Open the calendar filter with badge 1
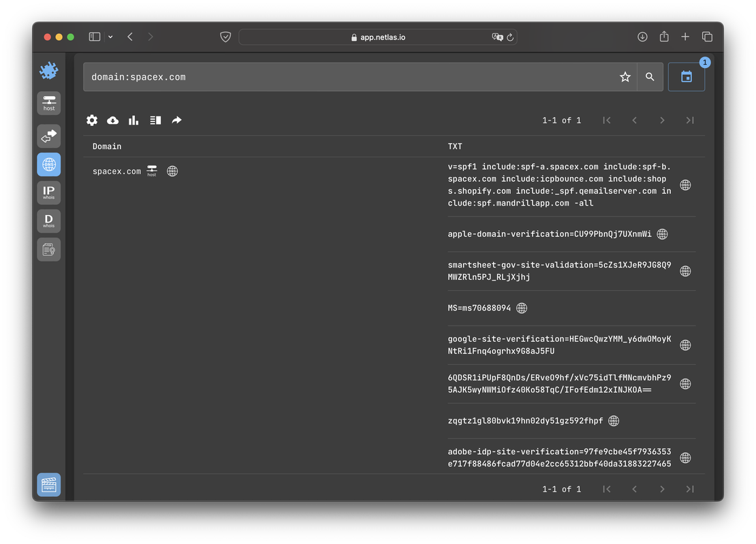The image size is (756, 544). tap(687, 76)
